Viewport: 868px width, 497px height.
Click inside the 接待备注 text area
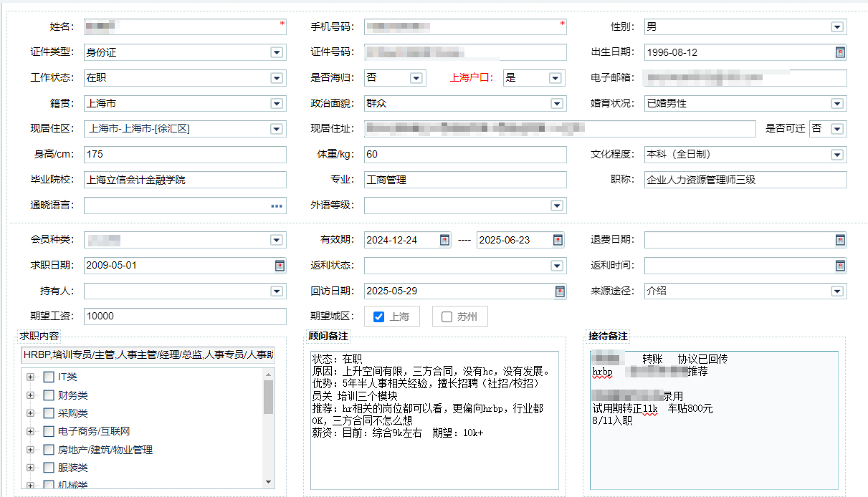pos(714,420)
